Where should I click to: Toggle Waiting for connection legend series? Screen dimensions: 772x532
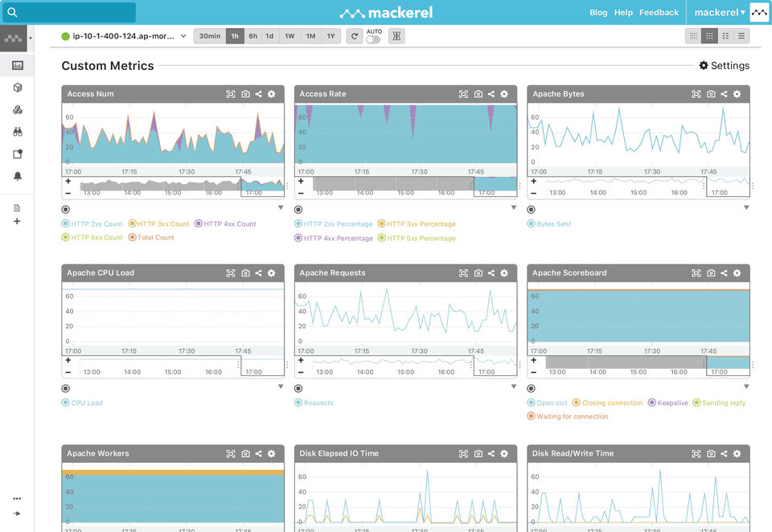pos(568,417)
